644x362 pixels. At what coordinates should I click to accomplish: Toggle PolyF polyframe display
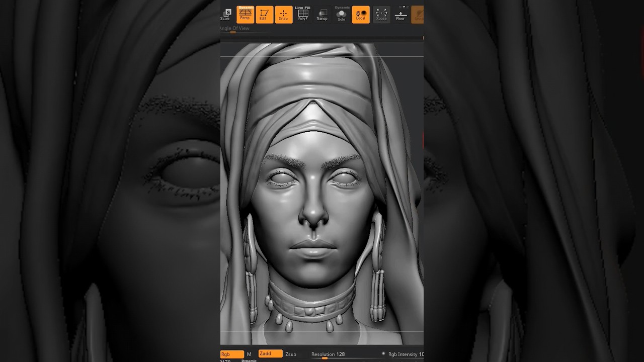coord(303,15)
